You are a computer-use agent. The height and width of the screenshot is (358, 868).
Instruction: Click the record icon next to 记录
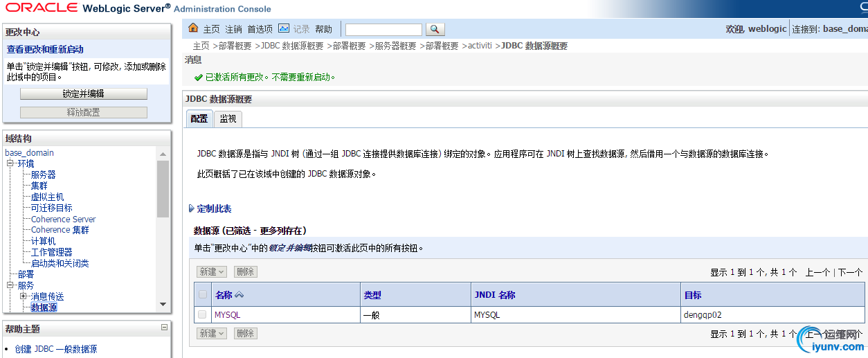coord(284,28)
